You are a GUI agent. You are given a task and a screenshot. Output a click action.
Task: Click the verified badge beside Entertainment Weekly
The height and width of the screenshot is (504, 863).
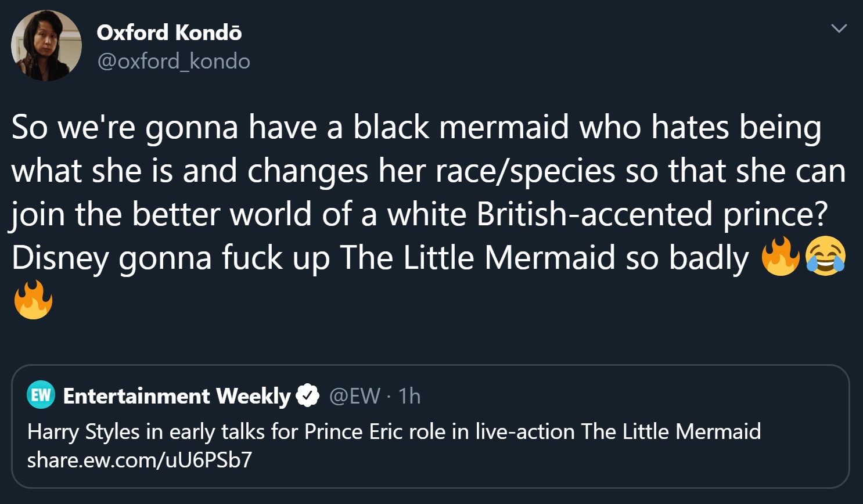click(307, 396)
